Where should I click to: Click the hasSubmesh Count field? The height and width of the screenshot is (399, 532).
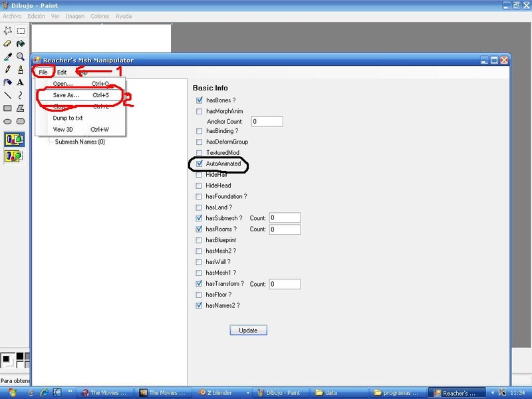tap(285, 218)
